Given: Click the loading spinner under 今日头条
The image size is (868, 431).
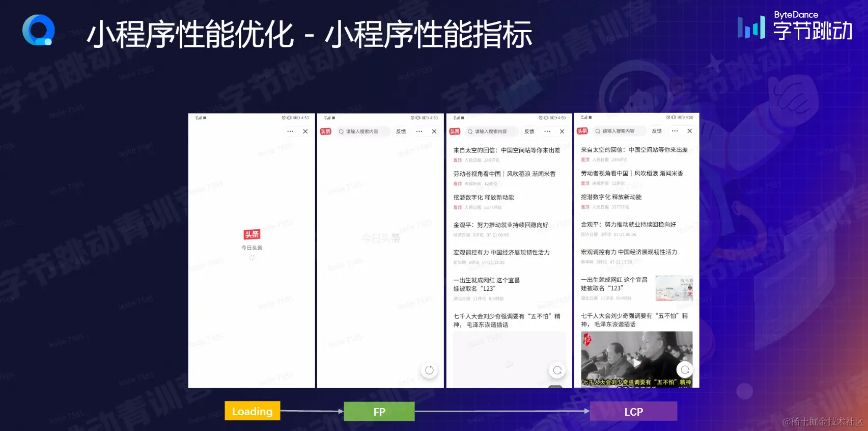Looking at the screenshot, I should tap(251, 258).
